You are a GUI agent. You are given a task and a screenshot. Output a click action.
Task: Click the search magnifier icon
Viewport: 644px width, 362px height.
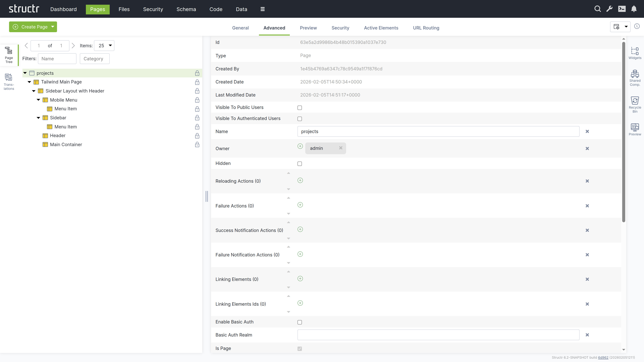pyautogui.click(x=598, y=9)
